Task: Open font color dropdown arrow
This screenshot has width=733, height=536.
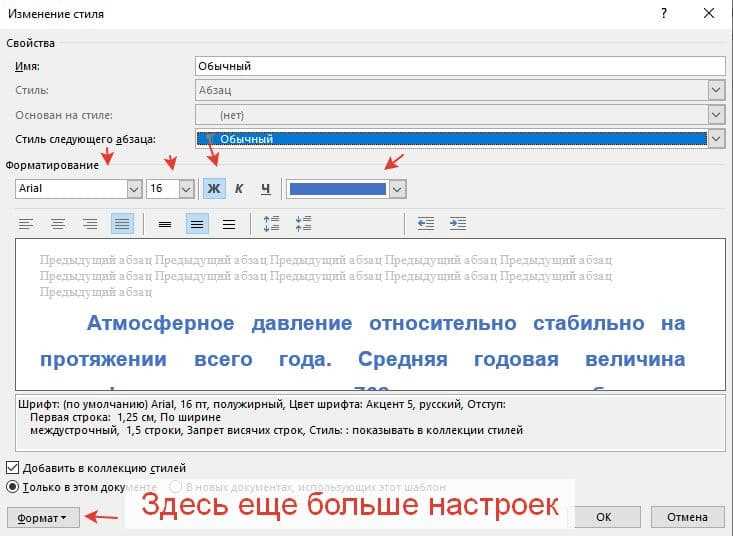Action: tap(397, 189)
